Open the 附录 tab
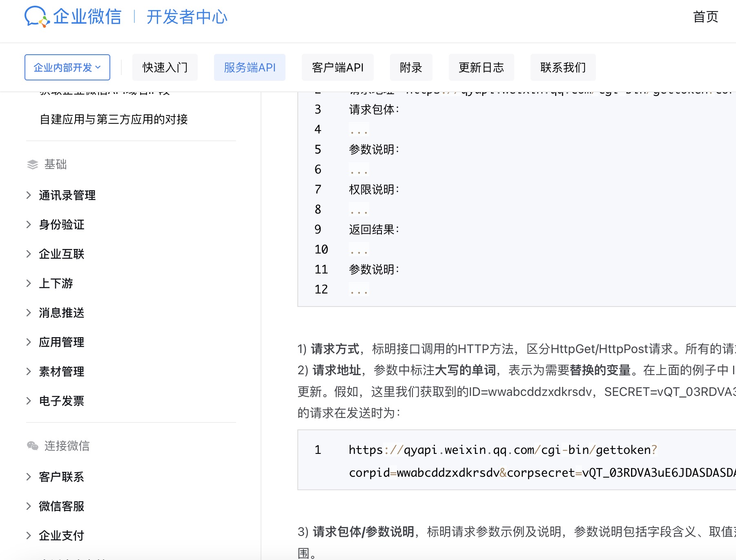This screenshot has width=736, height=560. pos(411,67)
